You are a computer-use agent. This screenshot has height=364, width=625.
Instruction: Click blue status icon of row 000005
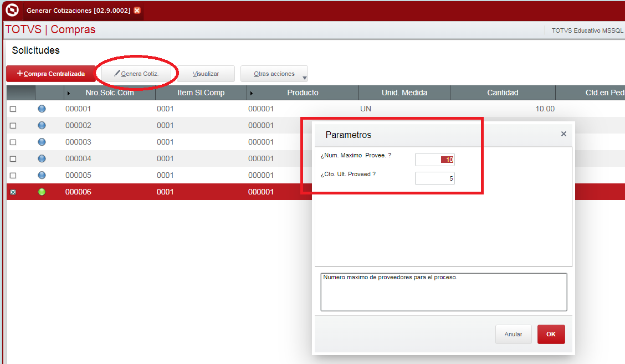pos(42,175)
